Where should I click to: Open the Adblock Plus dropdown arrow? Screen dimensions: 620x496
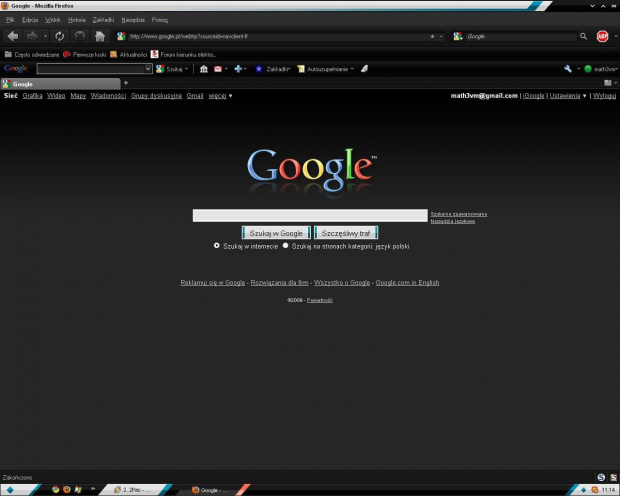coord(616,36)
